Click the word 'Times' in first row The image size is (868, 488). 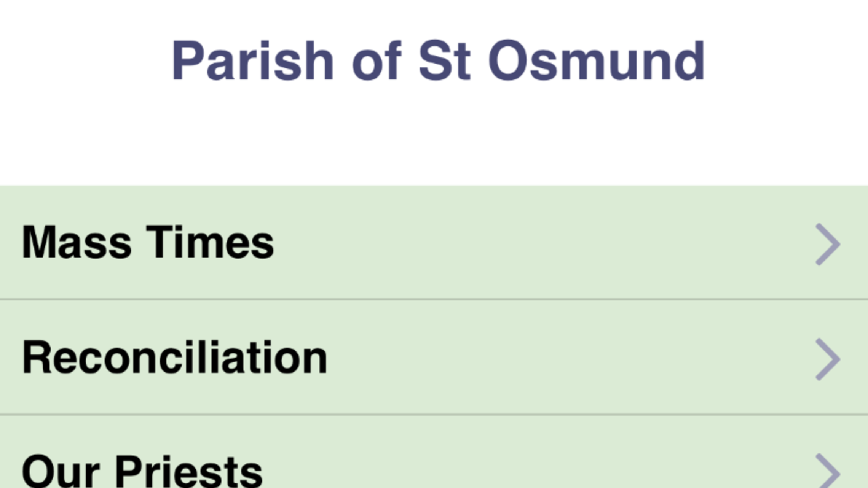pos(210,242)
